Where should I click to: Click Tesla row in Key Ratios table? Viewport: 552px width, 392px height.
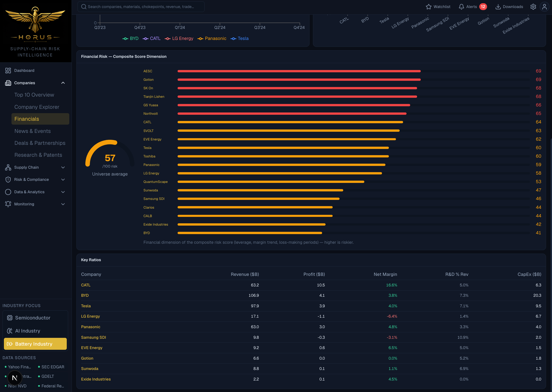pos(311,306)
